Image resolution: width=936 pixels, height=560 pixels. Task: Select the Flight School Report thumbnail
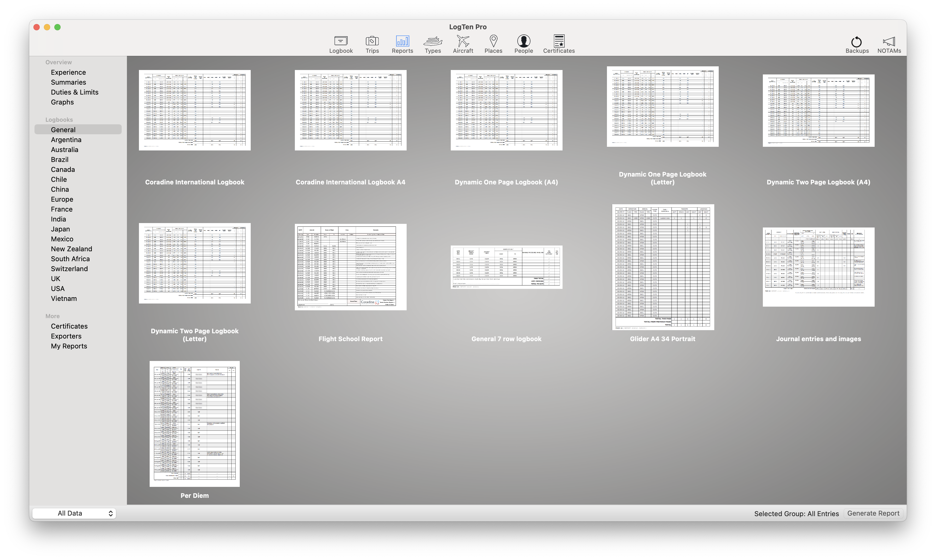point(350,267)
